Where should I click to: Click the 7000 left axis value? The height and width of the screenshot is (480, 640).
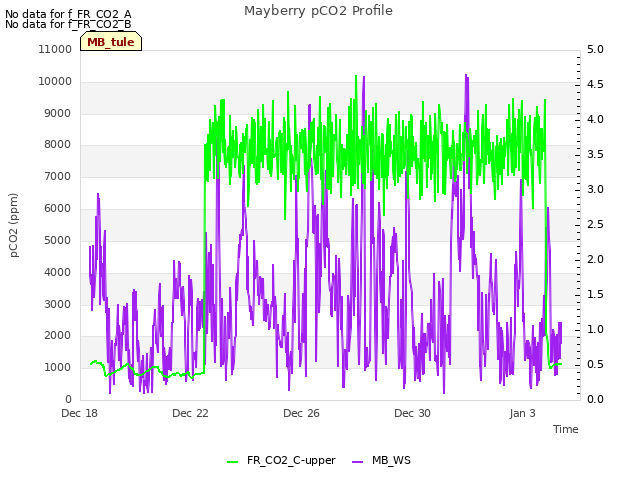coord(58,176)
